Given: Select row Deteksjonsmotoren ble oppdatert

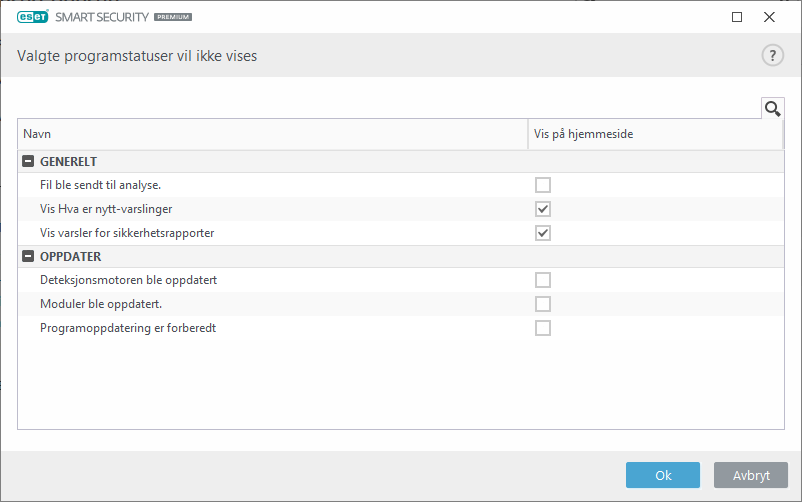Looking at the screenshot, I should click(400, 280).
